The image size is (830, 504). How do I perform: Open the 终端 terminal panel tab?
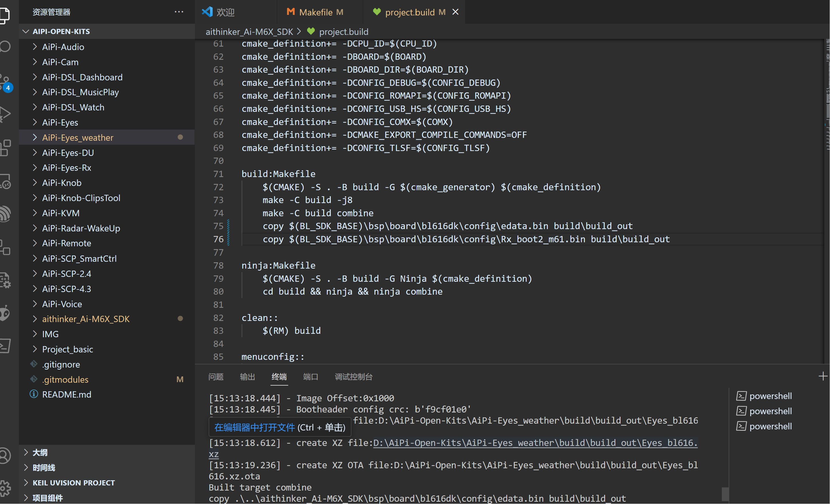279,376
